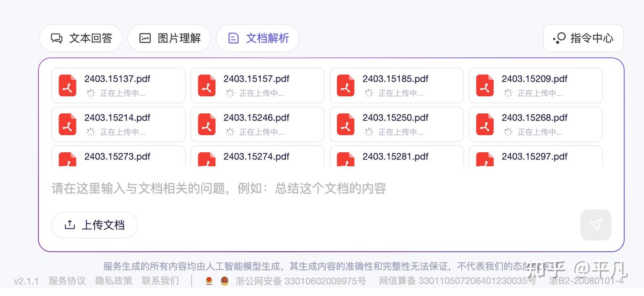644x296 pixels.
Task: Open the 隐私政策 link
Action: 114,281
